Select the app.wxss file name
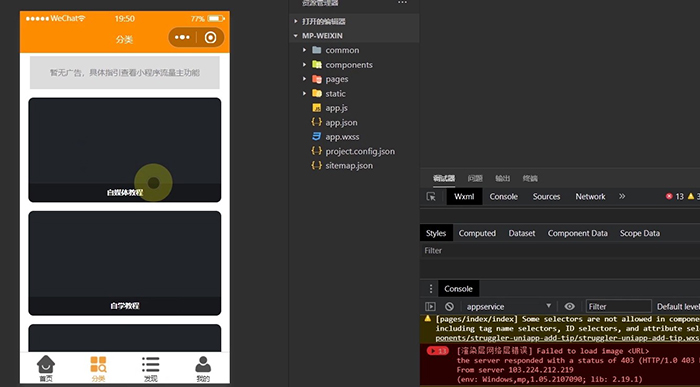 pyautogui.click(x=342, y=137)
